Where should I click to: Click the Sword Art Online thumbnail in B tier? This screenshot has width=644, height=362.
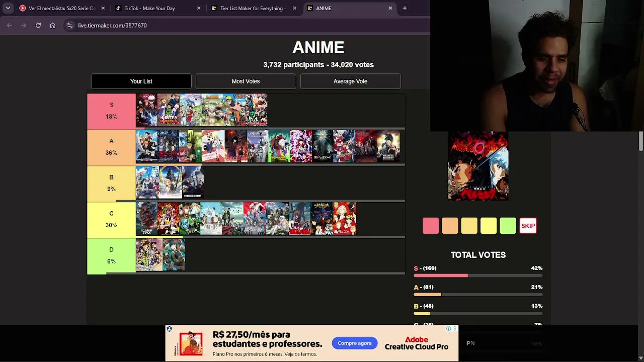(x=170, y=182)
